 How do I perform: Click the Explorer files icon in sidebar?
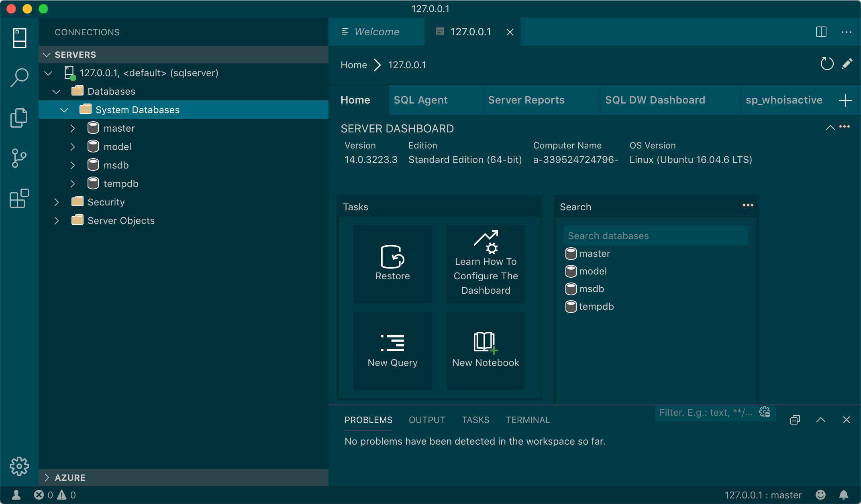[x=19, y=118]
